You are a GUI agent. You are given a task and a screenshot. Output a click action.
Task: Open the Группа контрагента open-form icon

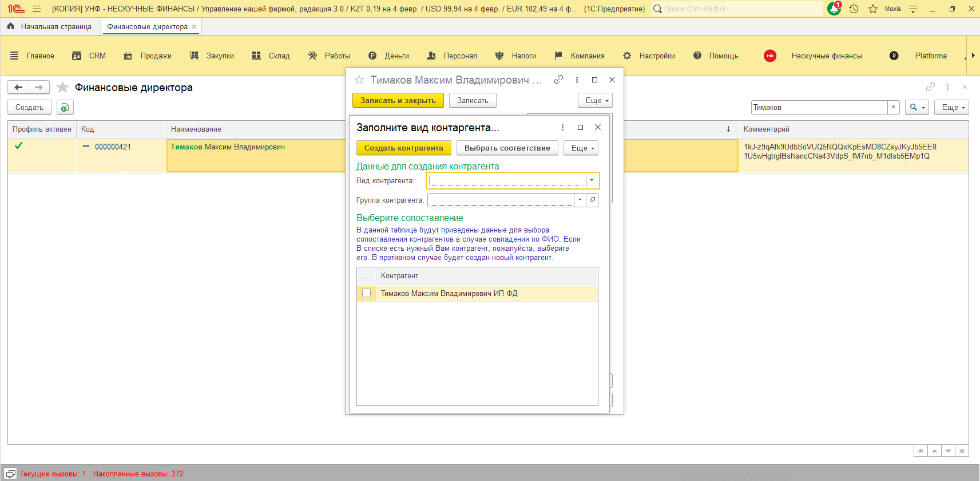[x=593, y=200]
